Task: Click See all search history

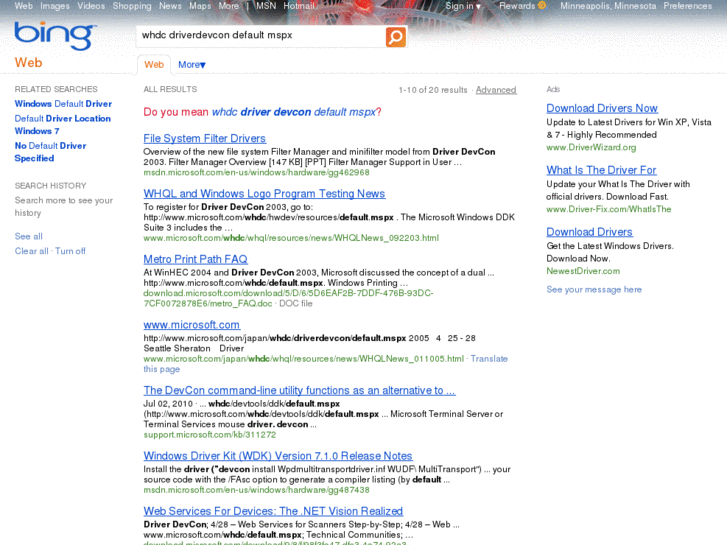Action: point(28,237)
